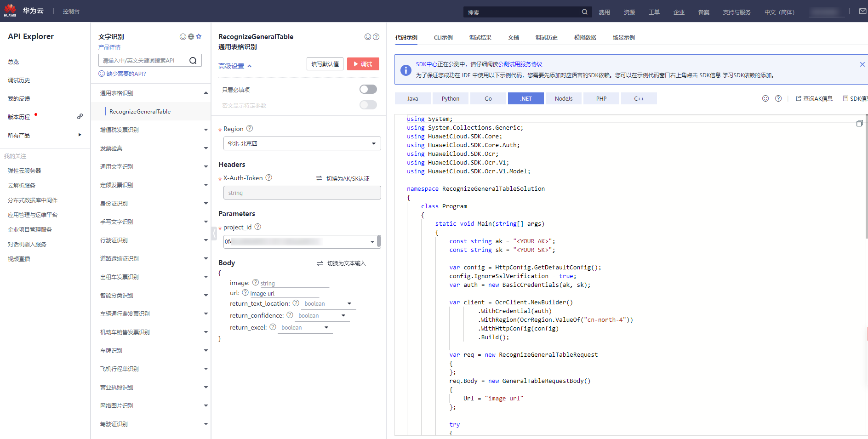Open 公测试用服务协议 link
The height and width of the screenshot is (439, 868).
[x=520, y=64]
